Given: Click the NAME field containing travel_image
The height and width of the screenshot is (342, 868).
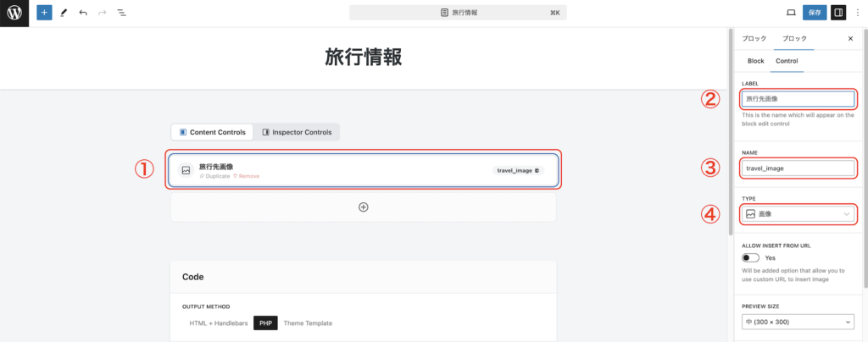Looking at the screenshot, I should (798, 168).
